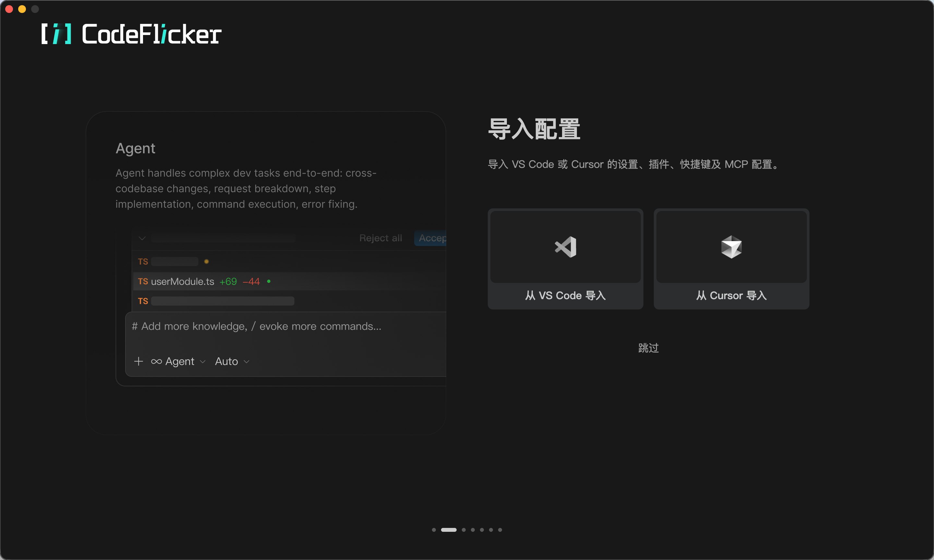Click the VS Code logo icon
934x560 pixels.
pos(565,247)
